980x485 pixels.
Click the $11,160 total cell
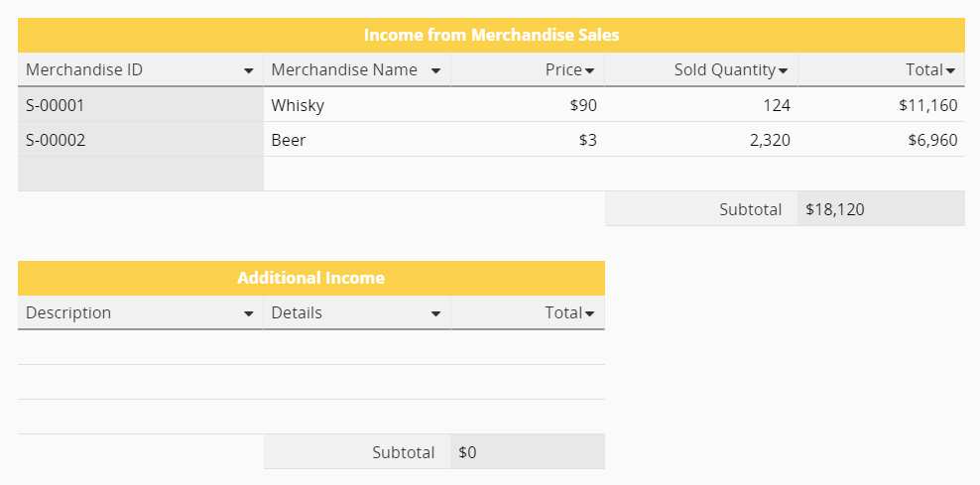point(881,105)
